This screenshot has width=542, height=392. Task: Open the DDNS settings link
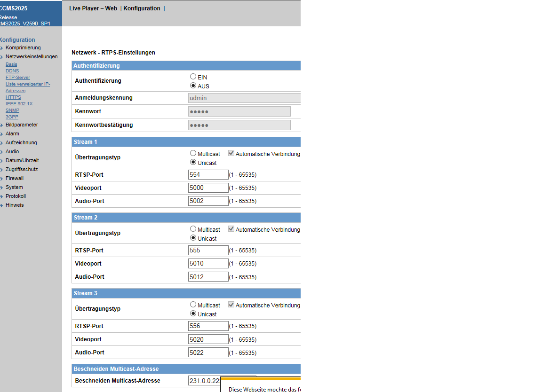12,71
